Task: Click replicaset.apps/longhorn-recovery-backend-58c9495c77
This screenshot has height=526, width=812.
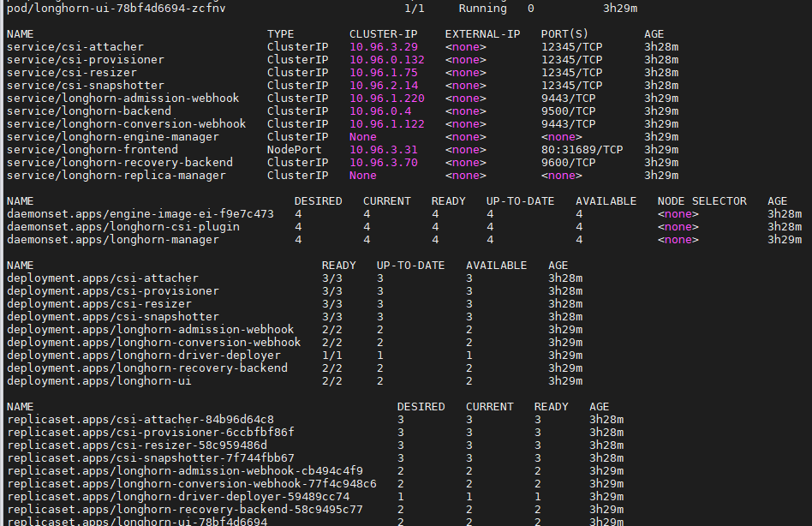Action: (x=184, y=510)
